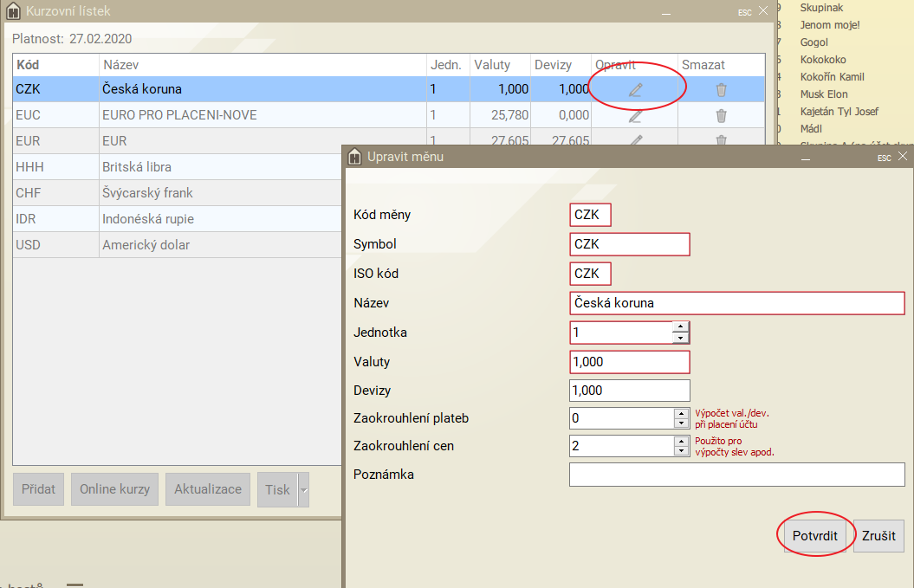This screenshot has height=588, width=914.
Task: Delete the CZK currency row via trash icon
Action: [x=721, y=89]
